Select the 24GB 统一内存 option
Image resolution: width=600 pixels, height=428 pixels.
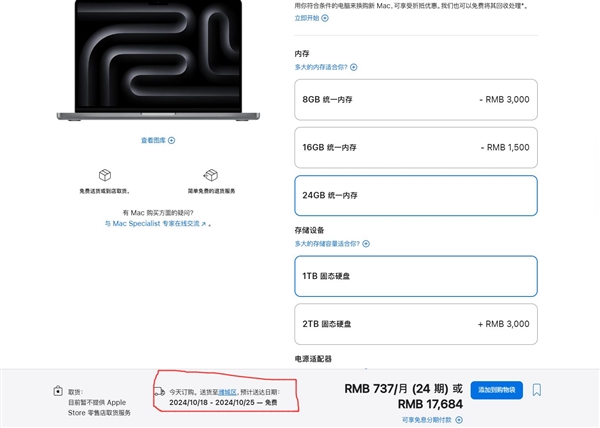click(416, 196)
